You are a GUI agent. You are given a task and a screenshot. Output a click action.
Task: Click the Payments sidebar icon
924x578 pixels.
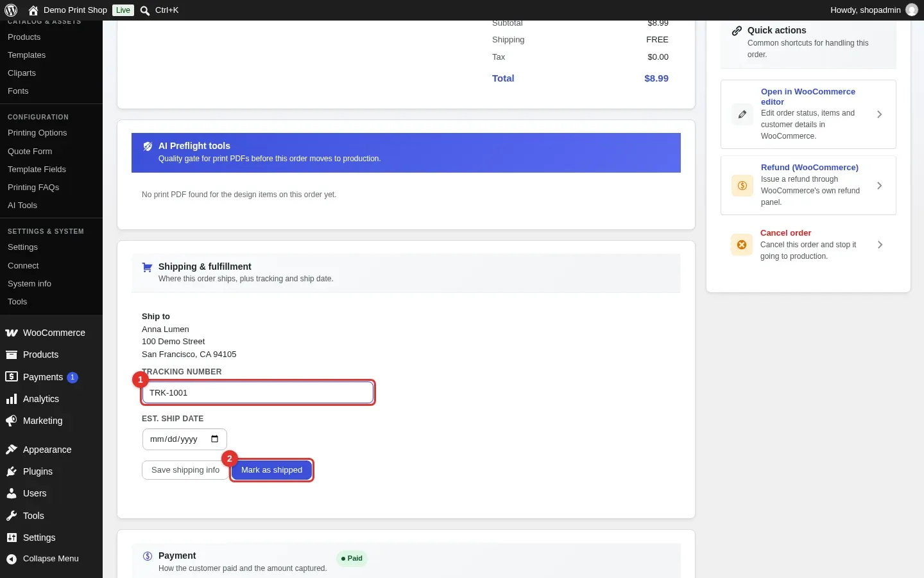tap(12, 377)
